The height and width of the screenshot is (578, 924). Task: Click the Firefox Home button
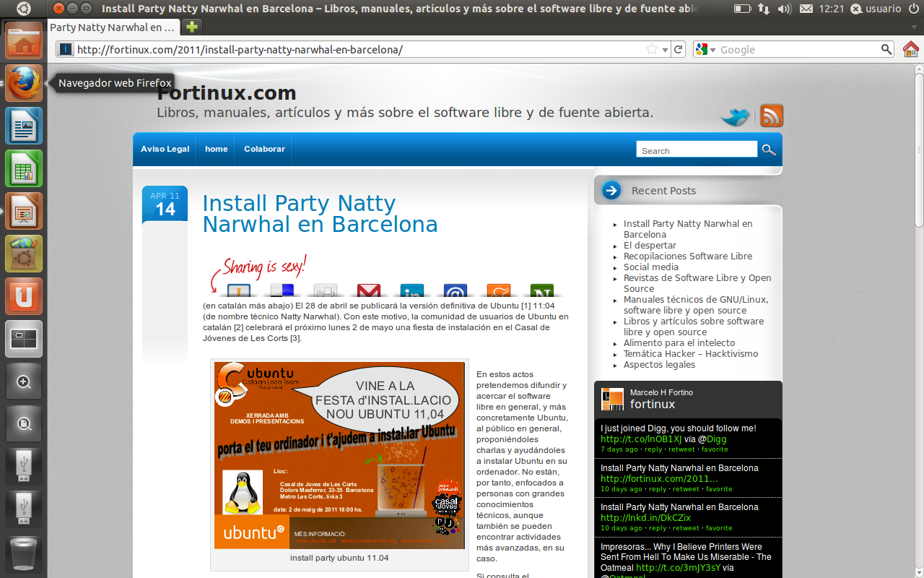911,49
